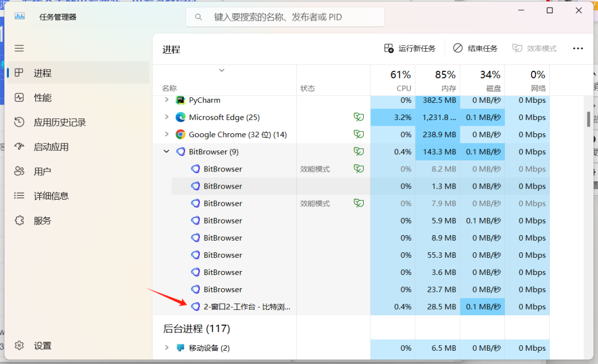Click efficiency leaf icon on Microsoft Edge row
Image resolution: width=598 pixels, height=364 pixels.
point(358,117)
